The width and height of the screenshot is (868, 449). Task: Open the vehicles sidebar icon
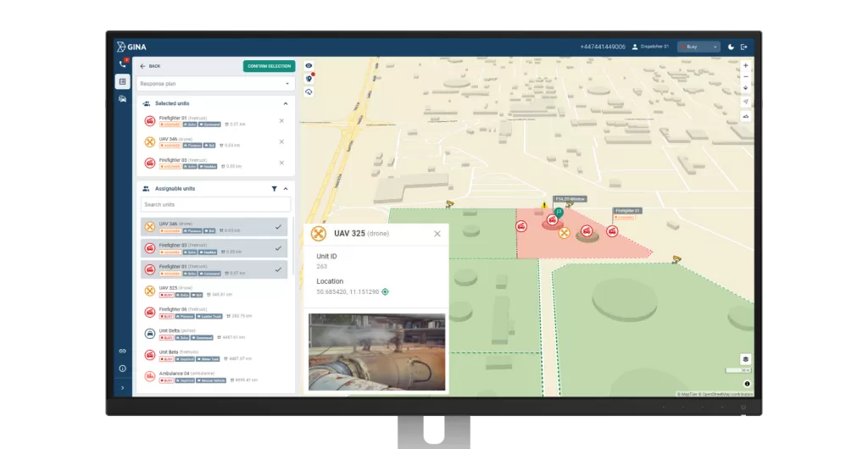coord(123,99)
